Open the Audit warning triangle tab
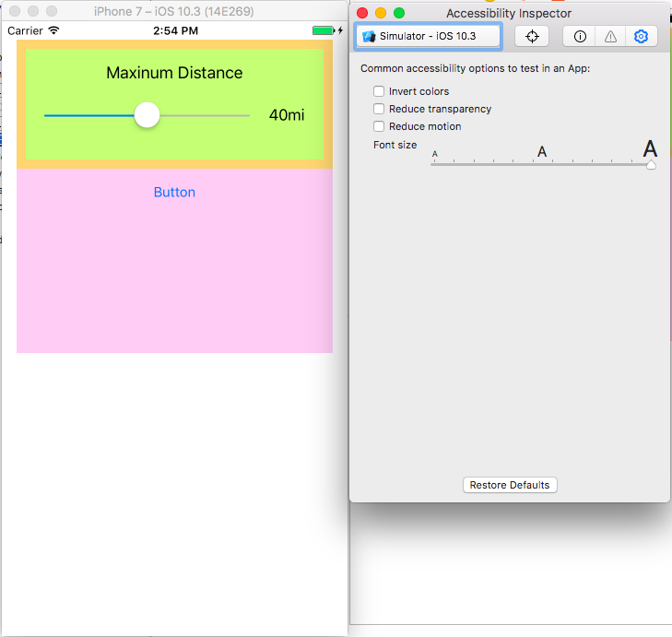672x637 pixels. 610,37
